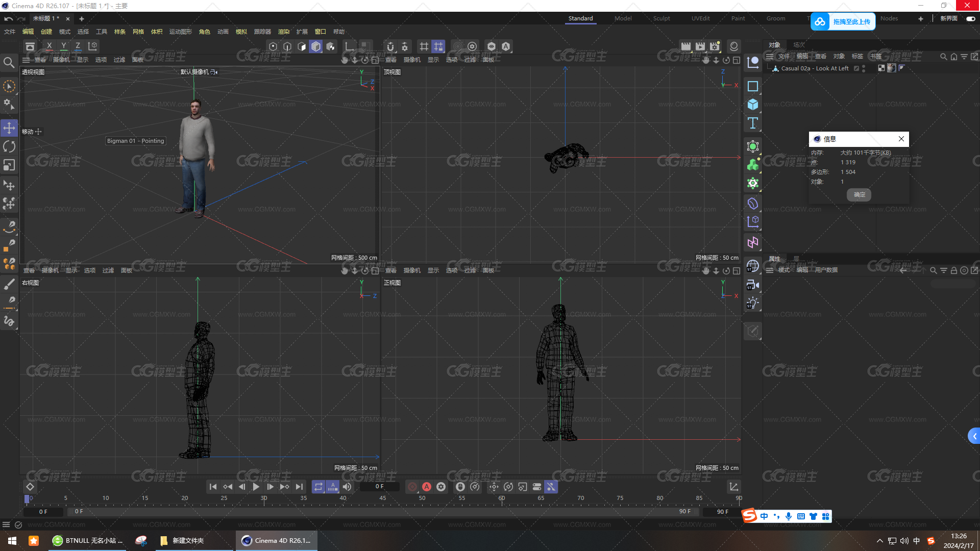The height and width of the screenshot is (551, 980).
Task: Open perspective viewport hamburger menu
Action: click(26, 60)
